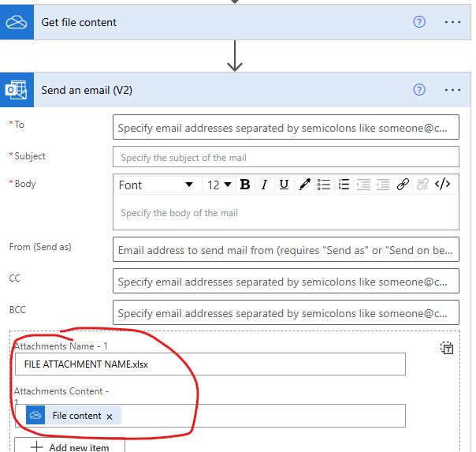
Task: Open the font color highlighter tool
Action: [x=304, y=185]
